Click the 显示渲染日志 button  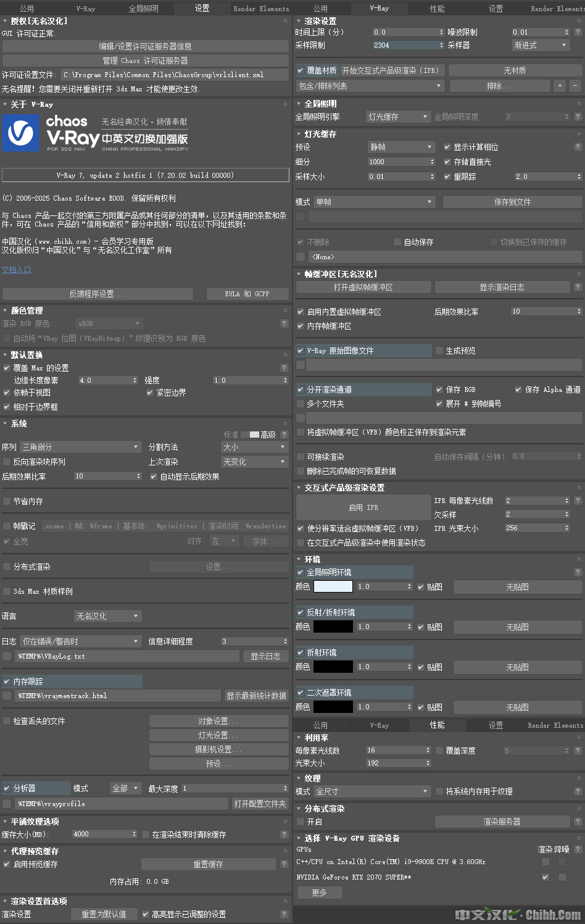coord(502,287)
